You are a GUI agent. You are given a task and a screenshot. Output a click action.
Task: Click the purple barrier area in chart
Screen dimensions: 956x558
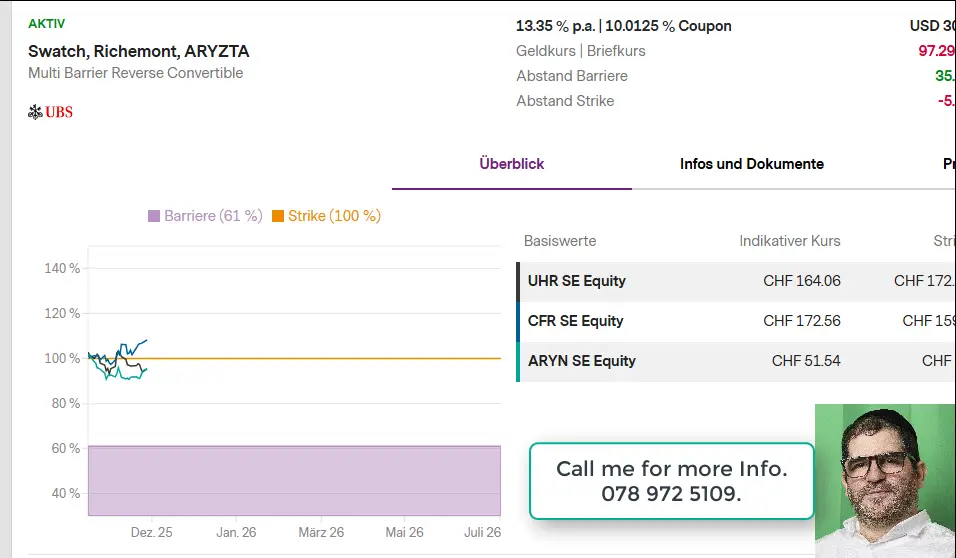point(294,481)
